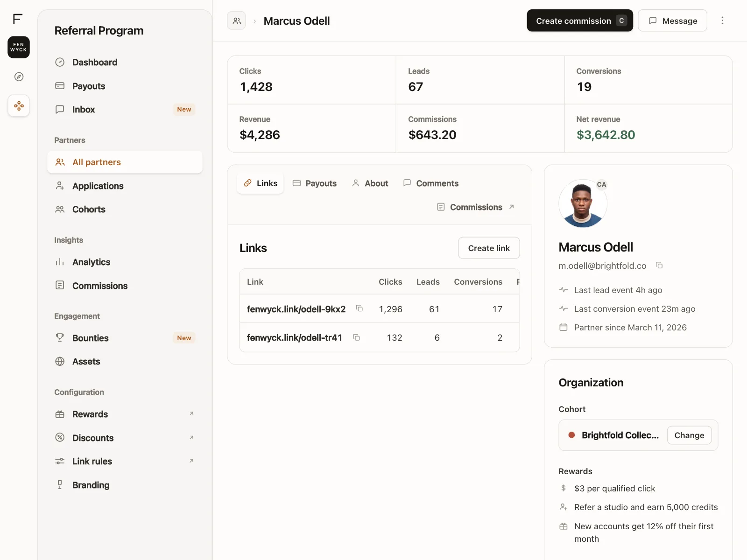Open Branding configuration
Screen dimensions: 747x560
tap(125, 485)
